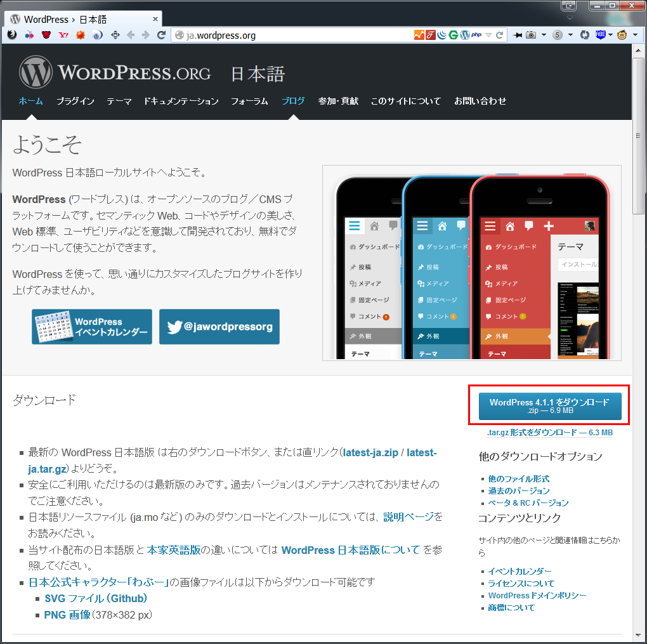Open the ホーム navigation item
The image size is (647, 644).
pos(31,101)
